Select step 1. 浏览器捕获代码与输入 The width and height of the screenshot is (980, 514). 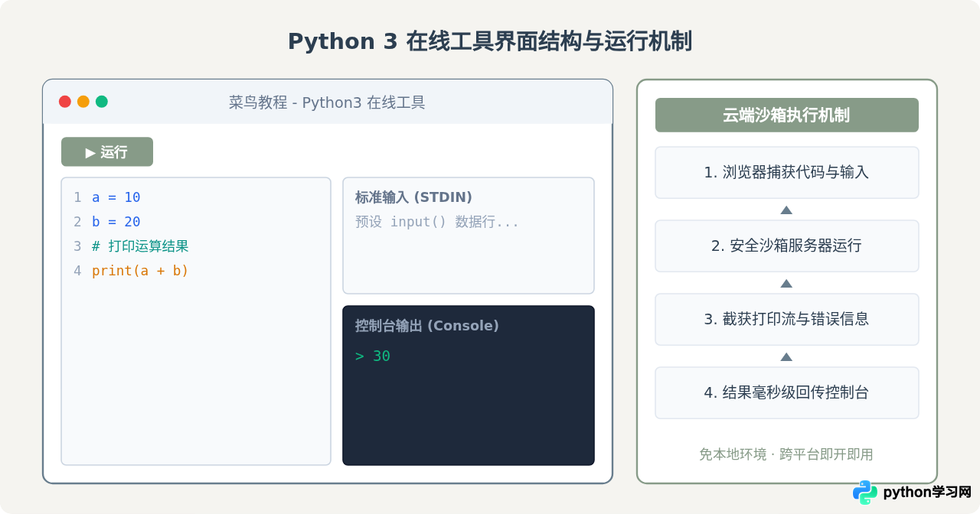(786, 172)
